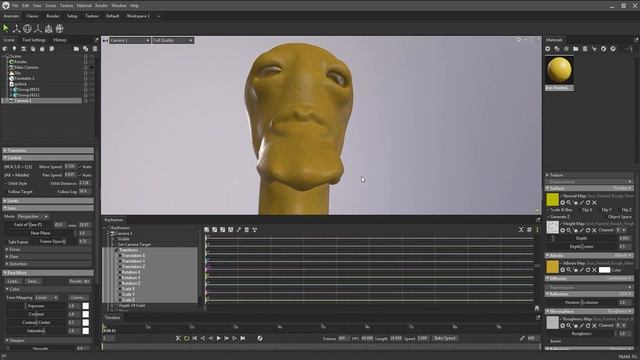The image size is (640, 360).
Task: Open the lens Mode Perspective dropdown
Action: click(33, 216)
